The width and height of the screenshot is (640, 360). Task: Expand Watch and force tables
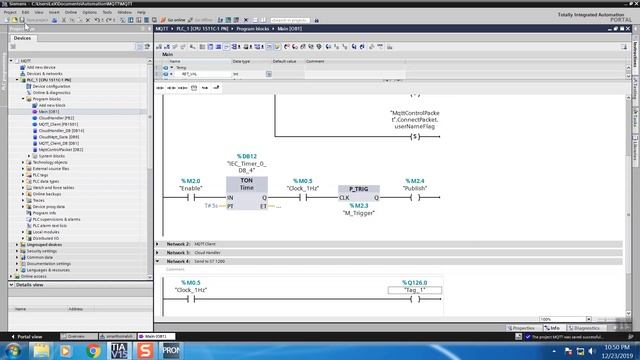(x=23, y=188)
